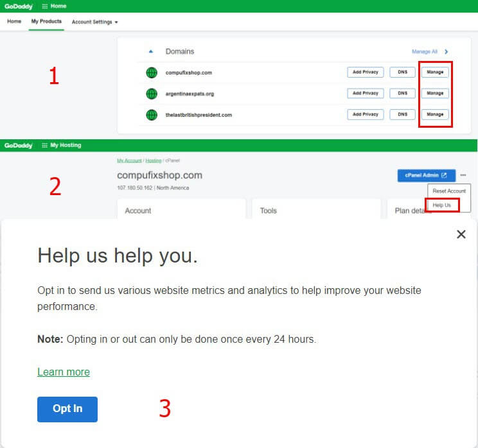Viewport: 478px width, 448px height.
Task: Click the My Account breadcrumb link
Action: pyautogui.click(x=129, y=160)
